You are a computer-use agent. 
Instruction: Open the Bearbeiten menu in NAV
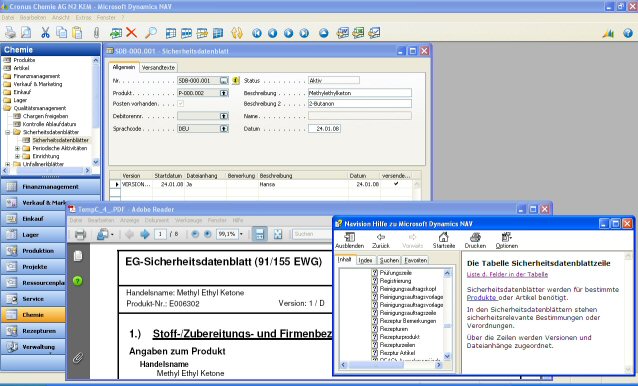(x=33, y=18)
